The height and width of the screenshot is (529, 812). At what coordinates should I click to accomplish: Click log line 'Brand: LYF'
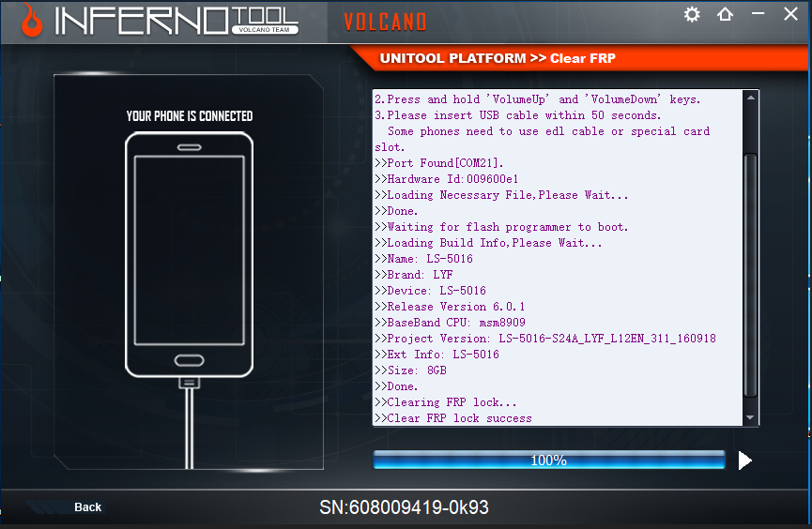point(414,275)
